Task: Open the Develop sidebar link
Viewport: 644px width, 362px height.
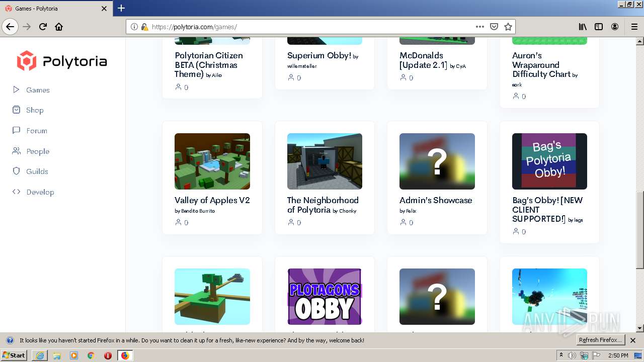Action: click(x=40, y=192)
